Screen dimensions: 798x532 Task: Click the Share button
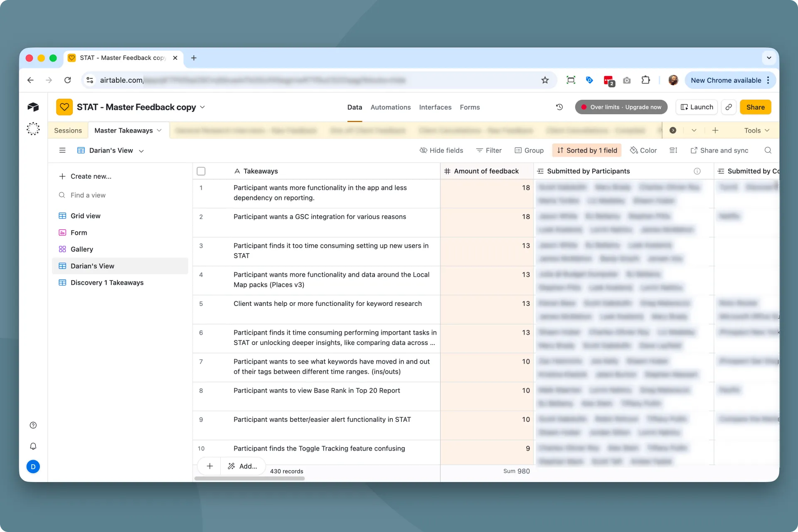(755, 107)
